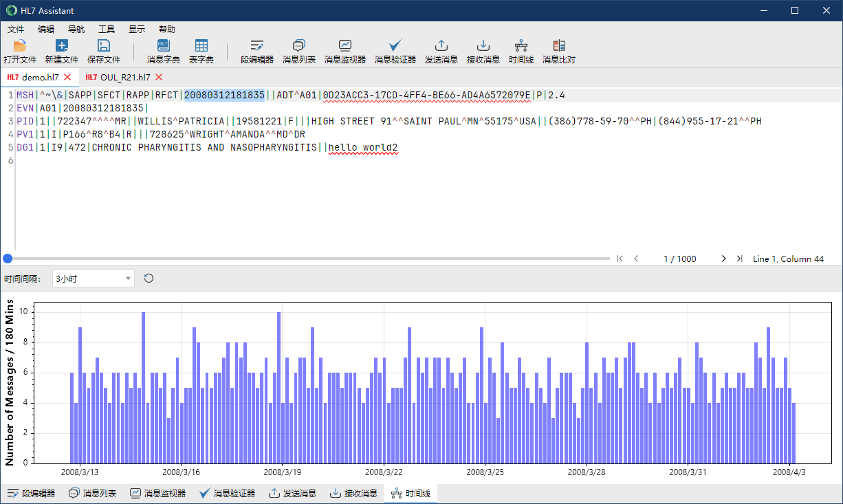Image resolution: width=843 pixels, height=504 pixels.
Task: Select the 段编辑器 bottom panel tab
Action: tap(31, 494)
